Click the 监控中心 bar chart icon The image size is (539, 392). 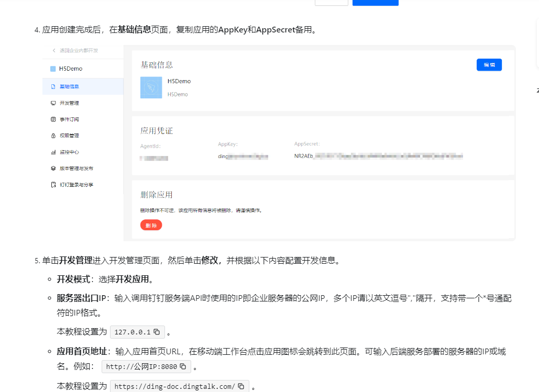[x=53, y=152]
